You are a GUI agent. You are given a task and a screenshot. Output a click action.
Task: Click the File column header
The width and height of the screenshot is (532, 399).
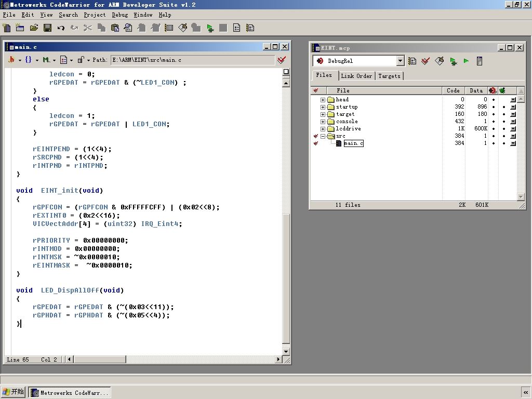click(x=384, y=90)
